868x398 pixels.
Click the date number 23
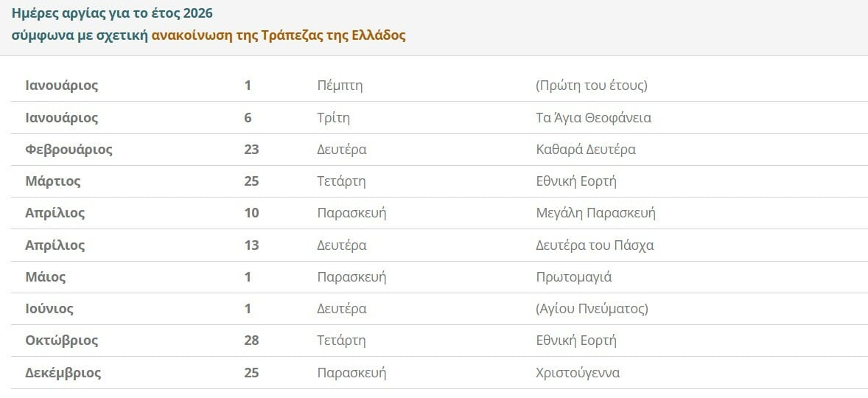pos(251,150)
